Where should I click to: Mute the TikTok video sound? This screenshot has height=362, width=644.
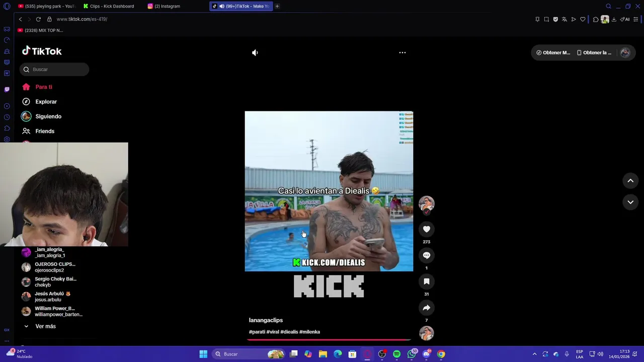255,52
